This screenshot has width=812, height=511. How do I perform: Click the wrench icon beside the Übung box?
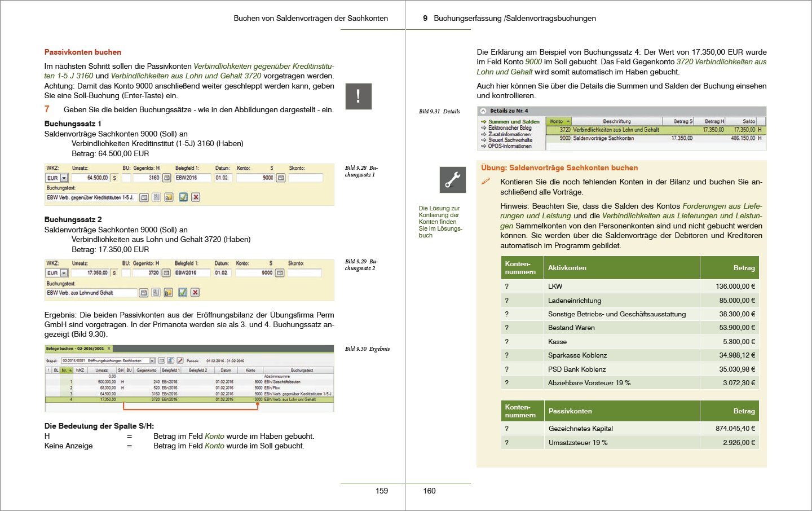[x=453, y=180]
